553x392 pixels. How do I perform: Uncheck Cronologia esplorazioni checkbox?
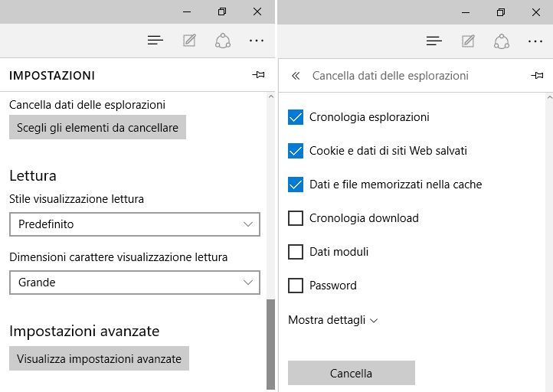coord(296,117)
